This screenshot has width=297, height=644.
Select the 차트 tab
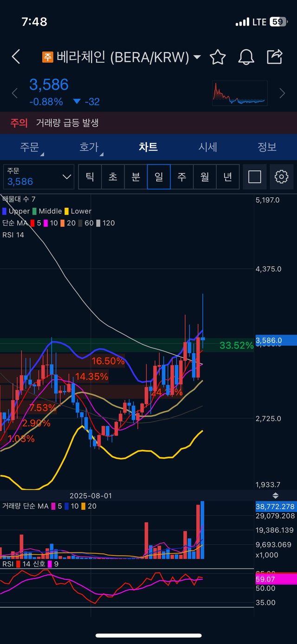tap(148, 147)
